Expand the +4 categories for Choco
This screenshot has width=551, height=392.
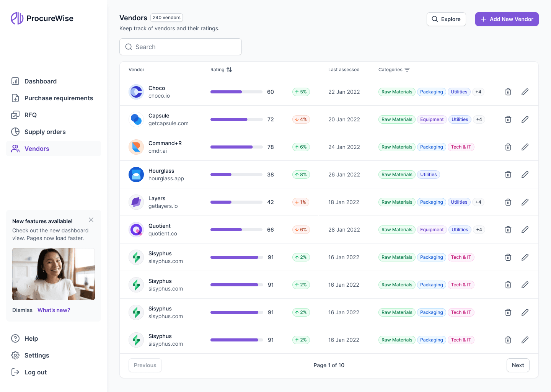478,92
